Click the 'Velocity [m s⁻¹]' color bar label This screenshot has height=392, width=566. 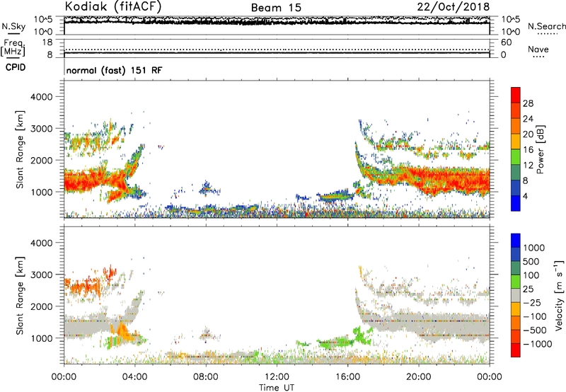(x=559, y=295)
